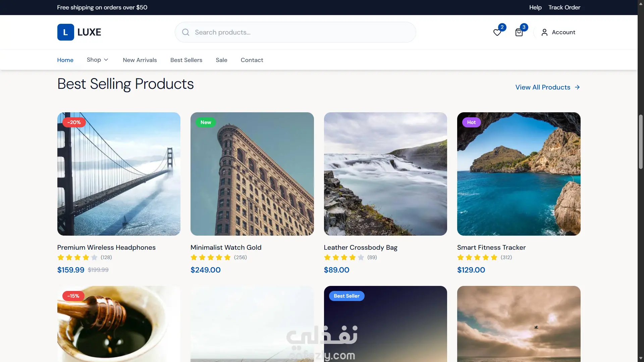Click the $159.99 price
This screenshot has height=362, width=644.
pos(71,270)
